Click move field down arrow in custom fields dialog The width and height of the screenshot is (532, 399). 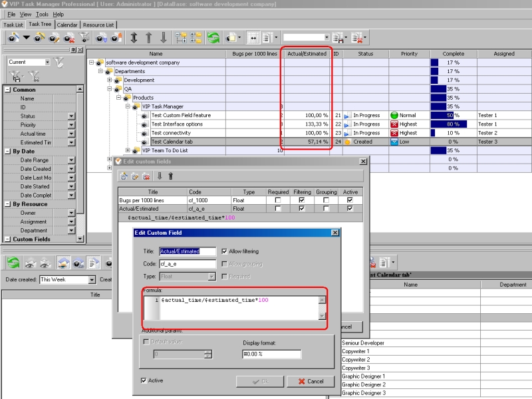point(160,176)
